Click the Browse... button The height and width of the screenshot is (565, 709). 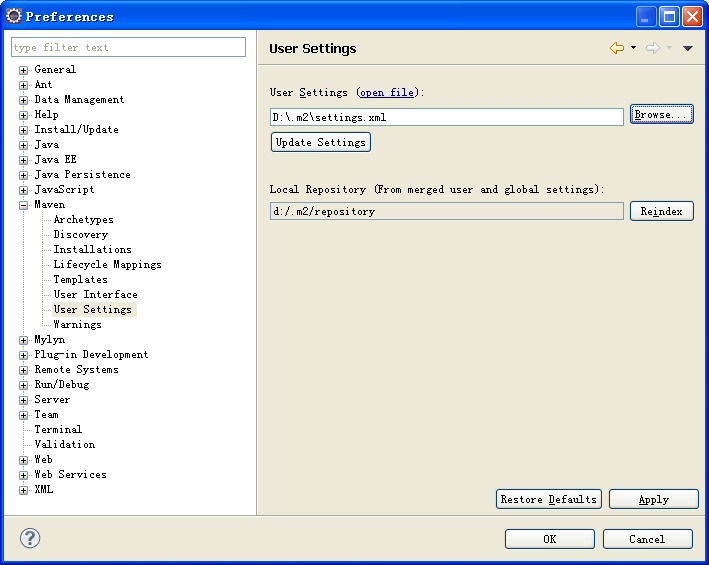tap(662, 114)
